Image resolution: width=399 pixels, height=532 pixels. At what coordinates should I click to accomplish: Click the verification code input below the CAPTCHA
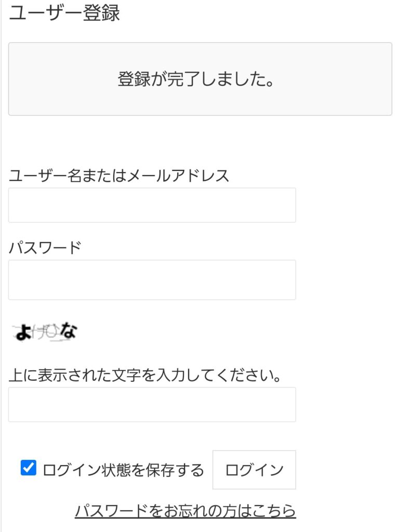coord(151,405)
